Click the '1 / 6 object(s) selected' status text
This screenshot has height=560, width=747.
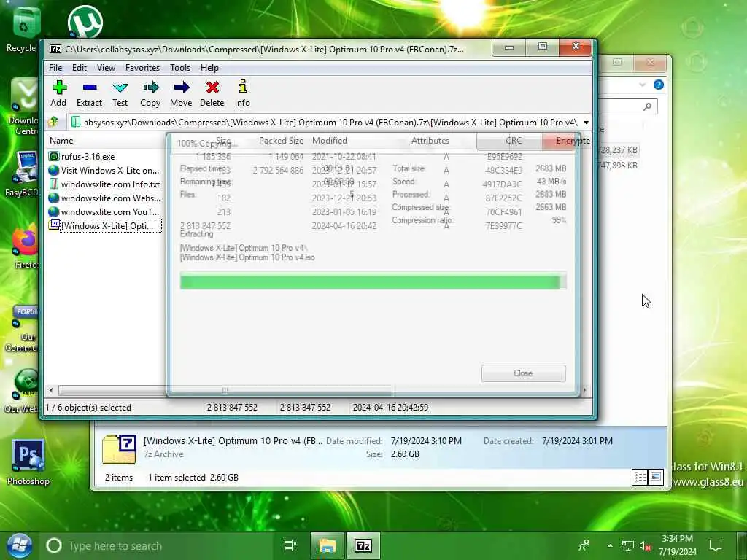[88, 408]
